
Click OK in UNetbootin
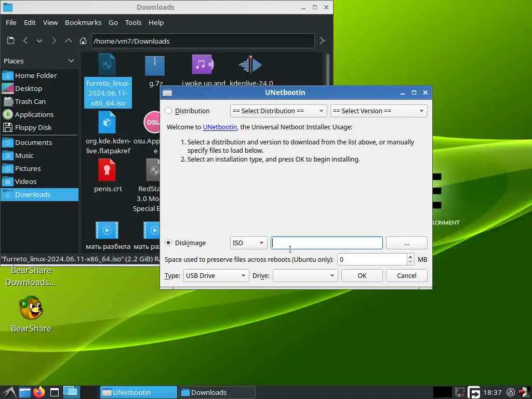(x=362, y=275)
